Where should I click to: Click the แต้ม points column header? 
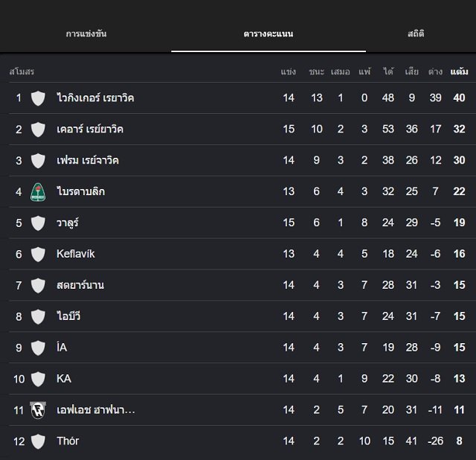459,71
